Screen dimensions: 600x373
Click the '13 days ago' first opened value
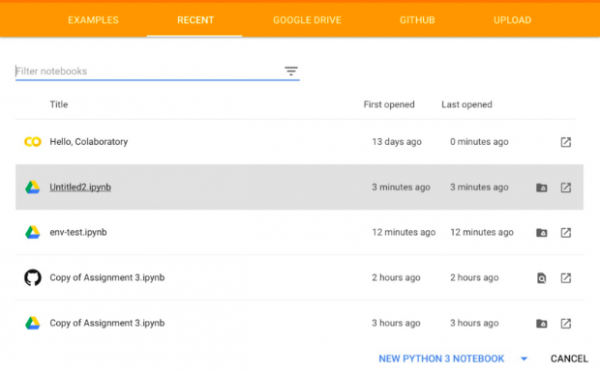click(396, 142)
